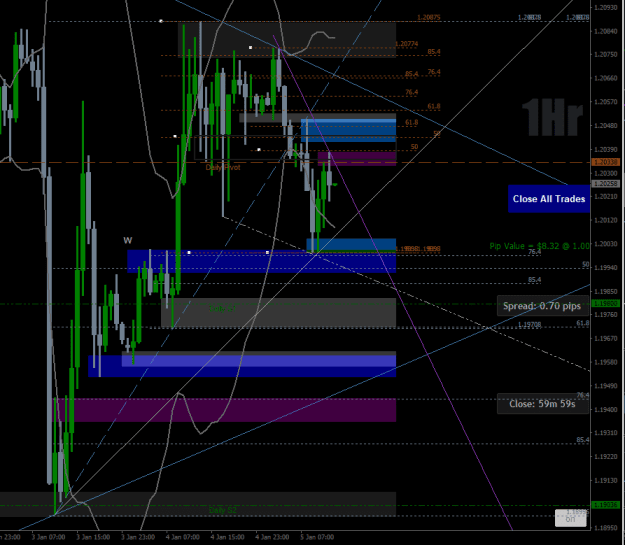
Task: Click the Daily S1 label
Action: [222, 308]
